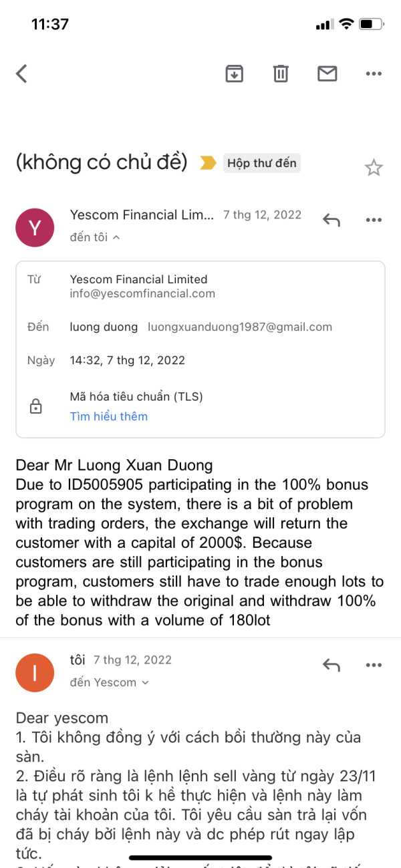Open top toolbar more options menu
Screen dimensions: 401x868
(x=374, y=74)
